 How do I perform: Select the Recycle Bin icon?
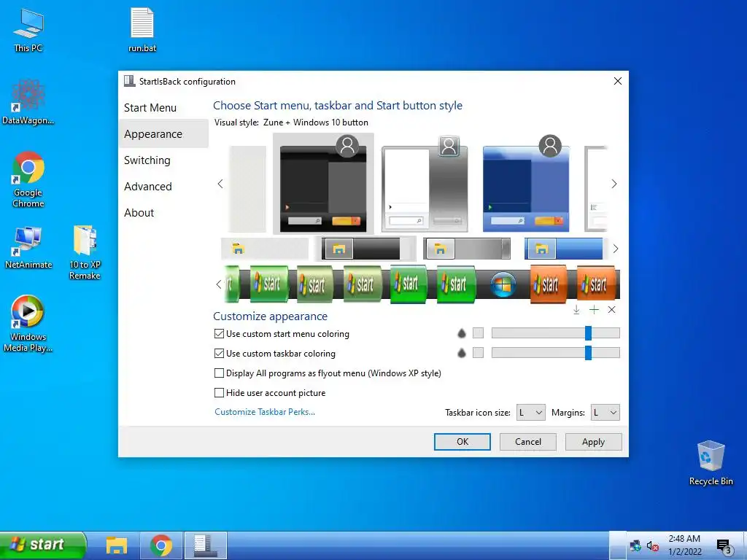click(x=711, y=463)
